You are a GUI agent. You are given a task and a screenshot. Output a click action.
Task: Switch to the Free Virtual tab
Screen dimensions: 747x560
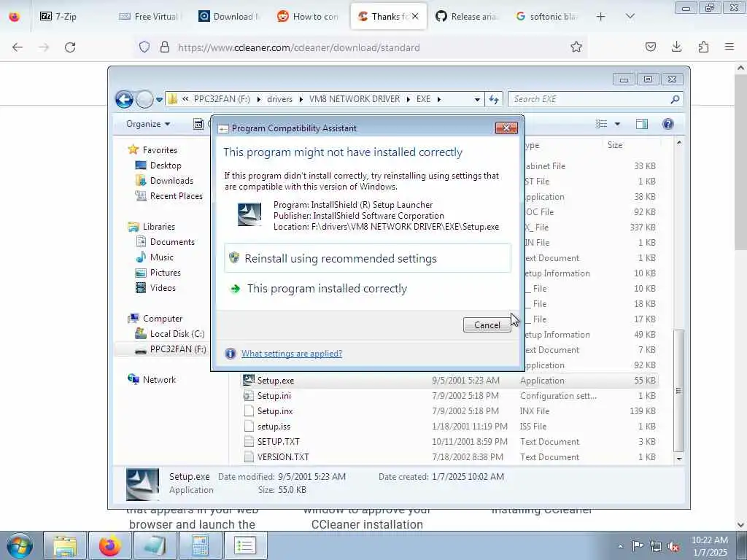(151, 17)
